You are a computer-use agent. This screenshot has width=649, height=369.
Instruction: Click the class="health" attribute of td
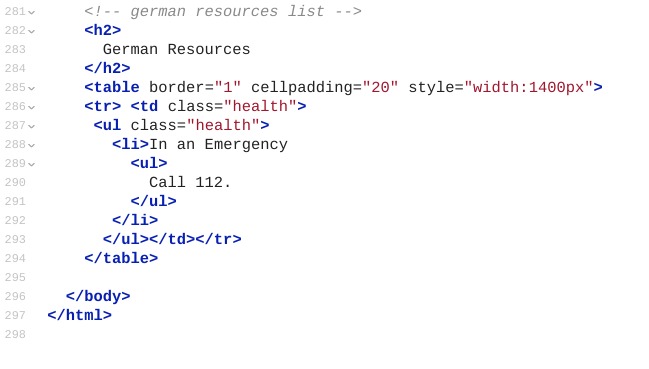pyautogui.click(x=232, y=106)
